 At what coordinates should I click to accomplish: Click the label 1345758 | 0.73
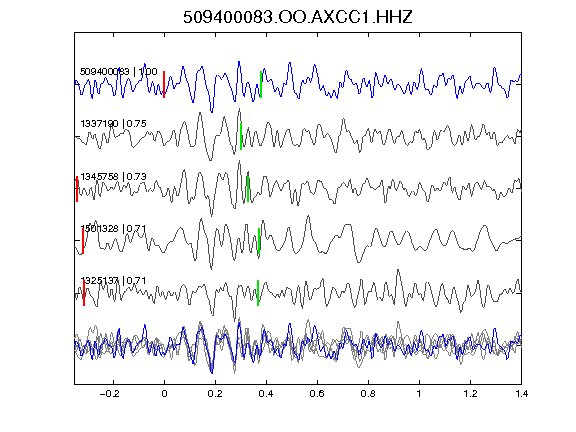pos(114,177)
